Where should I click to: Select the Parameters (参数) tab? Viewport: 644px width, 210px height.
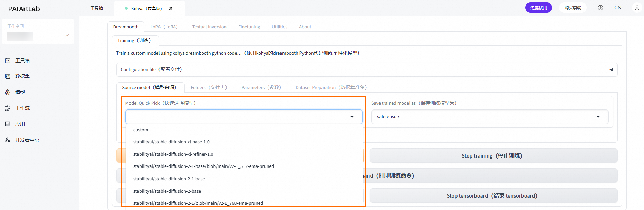coord(261,87)
